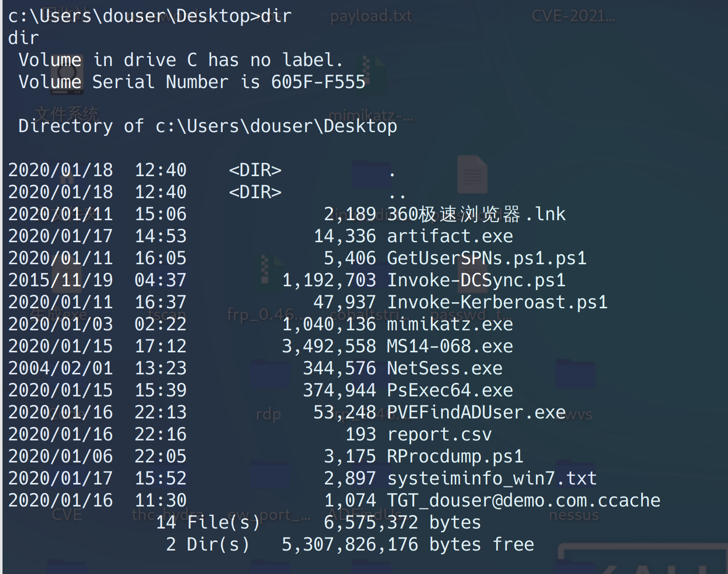Click the MS14-068.exe listing entry

pyautogui.click(x=449, y=347)
